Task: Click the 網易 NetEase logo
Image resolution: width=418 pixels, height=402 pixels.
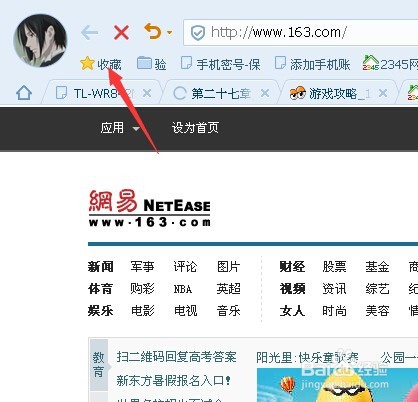Action: coord(149,209)
